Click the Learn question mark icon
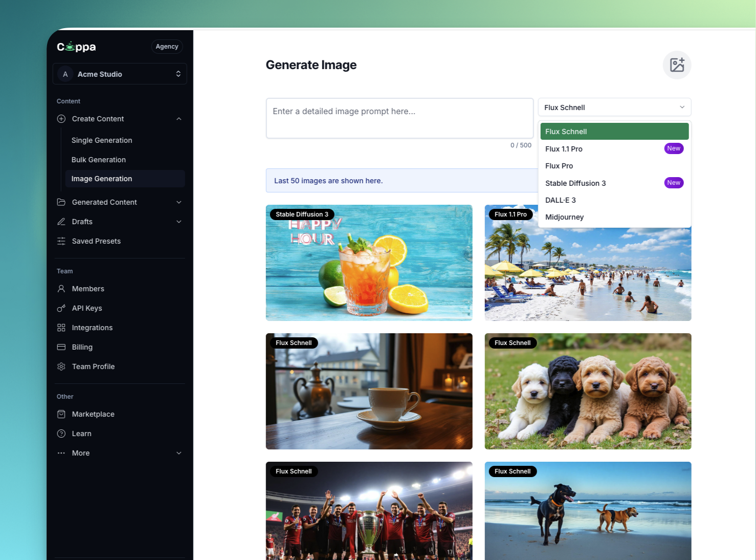Viewport: 756px width, 560px height. coord(61,434)
